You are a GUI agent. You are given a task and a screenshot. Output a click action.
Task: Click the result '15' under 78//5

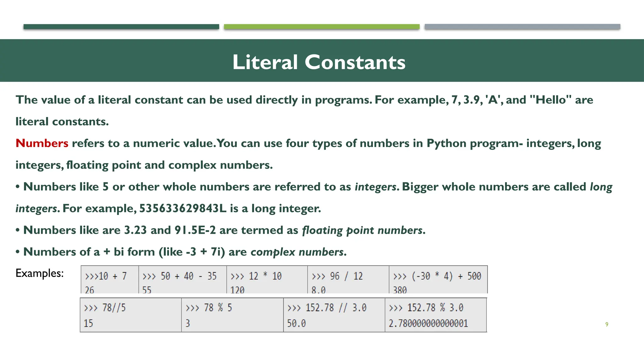88,323
